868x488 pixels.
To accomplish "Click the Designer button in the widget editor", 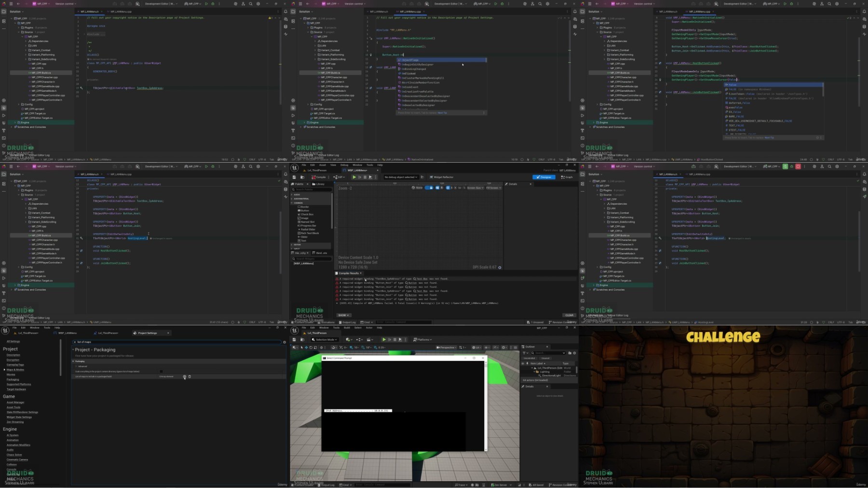I will [544, 177].
